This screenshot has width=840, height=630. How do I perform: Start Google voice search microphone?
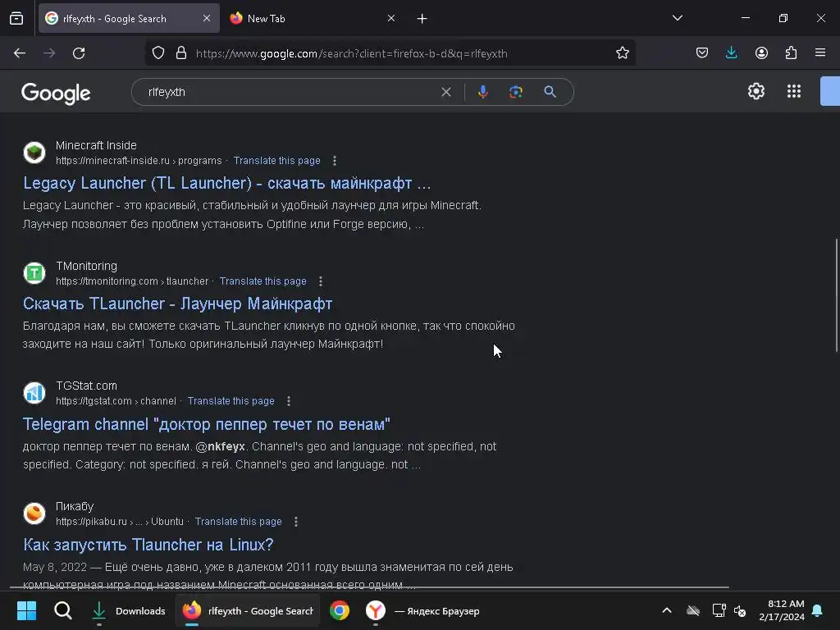tap(482, 92)
